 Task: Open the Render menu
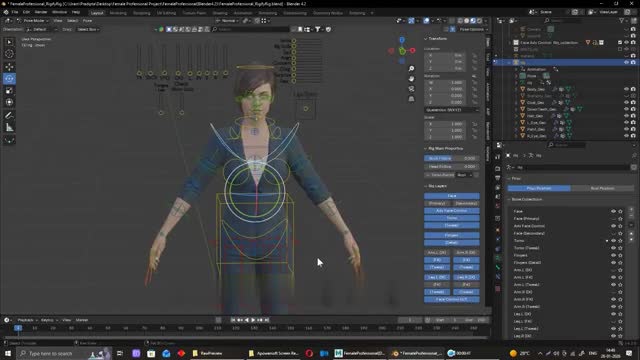point(41,12)
